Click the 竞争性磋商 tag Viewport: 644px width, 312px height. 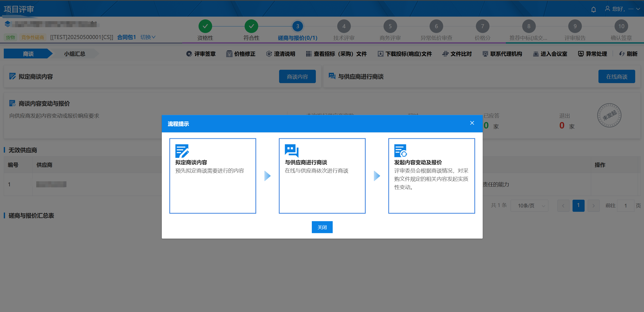coord(32,38)
